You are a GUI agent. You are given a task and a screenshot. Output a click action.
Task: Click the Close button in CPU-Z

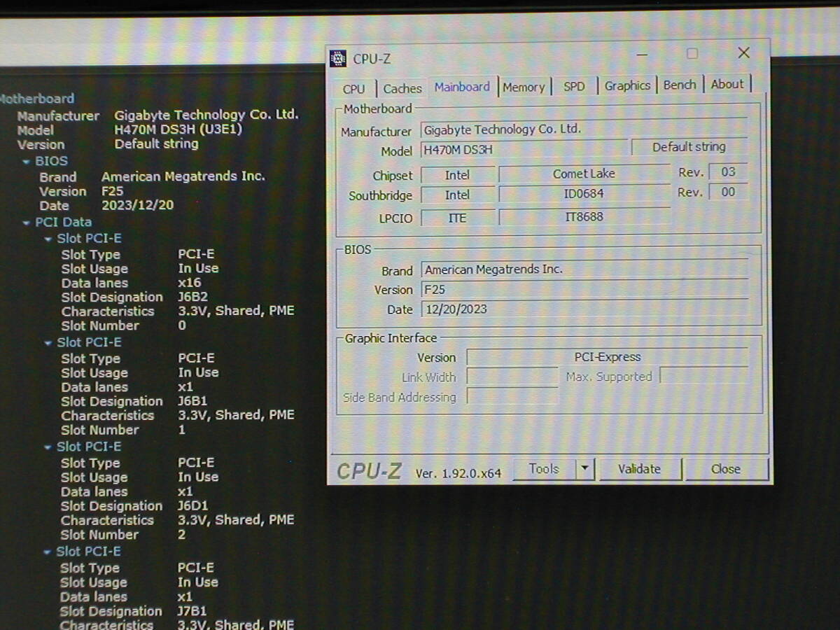pyautogui.click(x=726, y=469)
